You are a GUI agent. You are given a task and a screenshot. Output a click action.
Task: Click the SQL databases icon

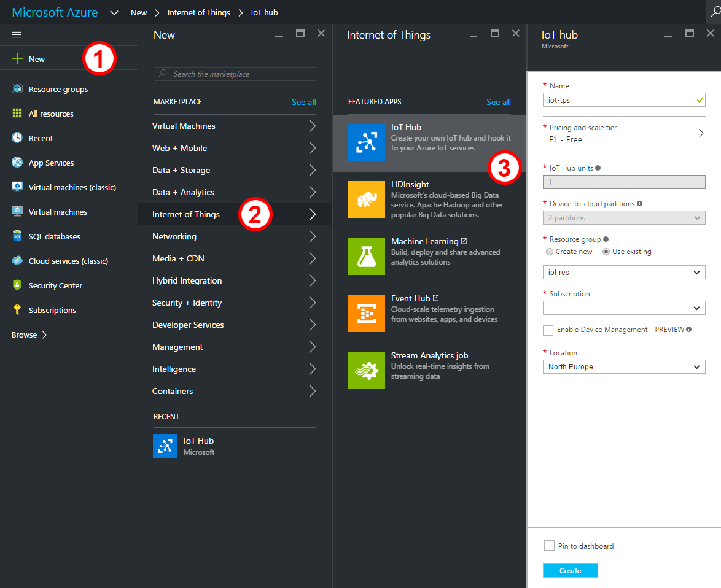coord(17,236)
